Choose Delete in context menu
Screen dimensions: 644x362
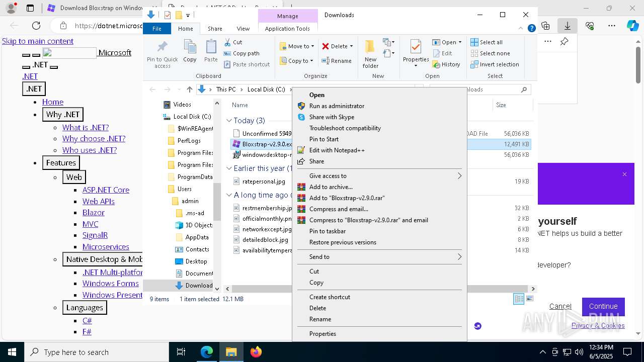pos(379,308)
